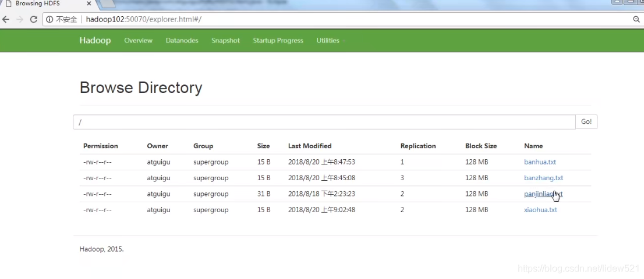Click the Owner column header

(157, 146)
